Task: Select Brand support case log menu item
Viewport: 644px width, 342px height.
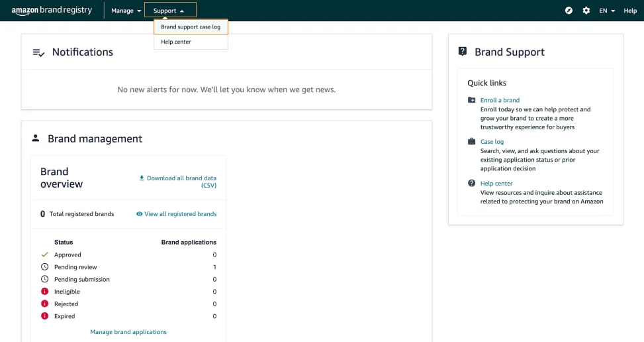Action: [x=191, y=27]
